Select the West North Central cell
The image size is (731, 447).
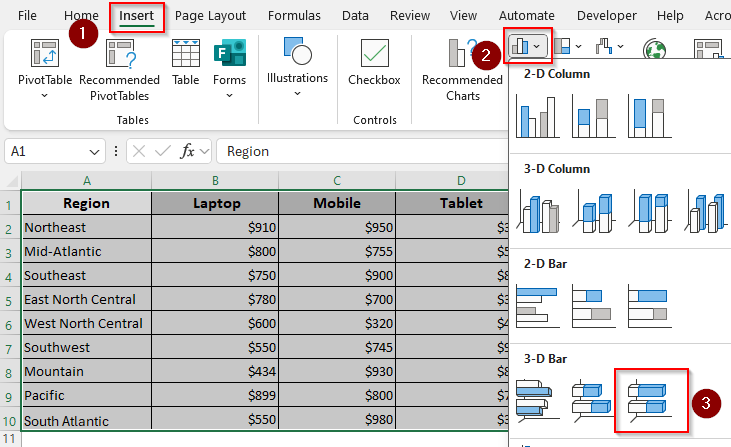(x=87, y=323)
